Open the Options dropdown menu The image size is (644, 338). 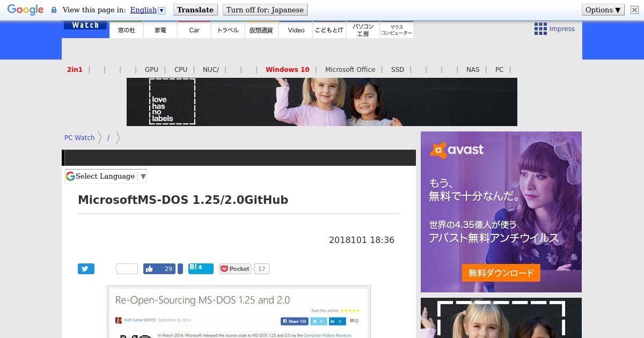click(603, 10)
